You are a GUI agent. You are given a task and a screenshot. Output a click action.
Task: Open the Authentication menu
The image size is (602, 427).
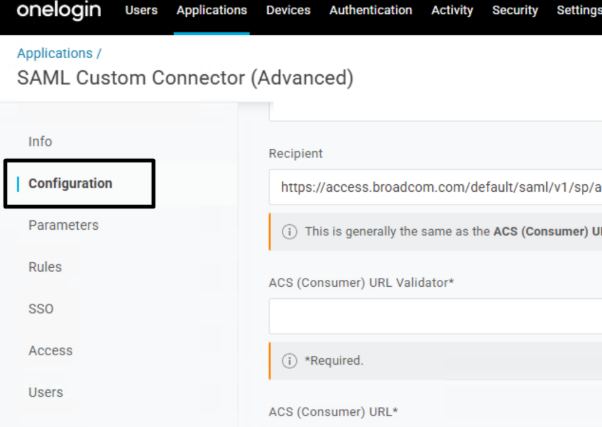tap(370, 11)
